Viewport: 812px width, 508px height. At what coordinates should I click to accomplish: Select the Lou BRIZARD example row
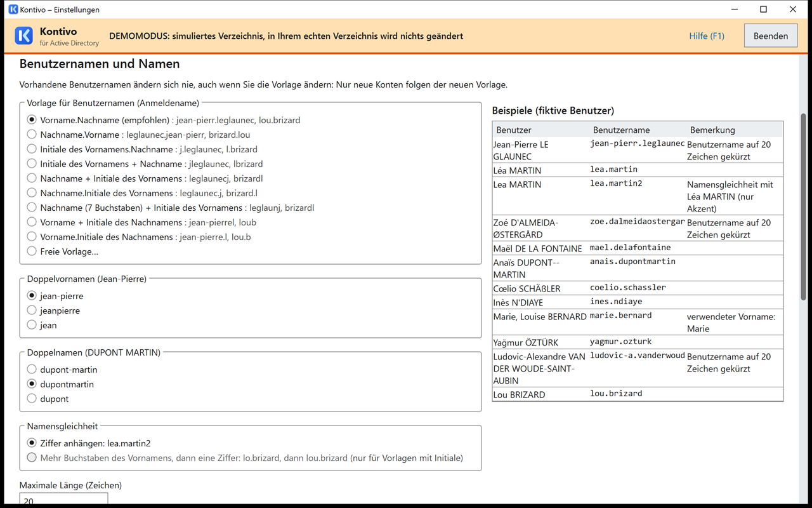coord(638,394)
